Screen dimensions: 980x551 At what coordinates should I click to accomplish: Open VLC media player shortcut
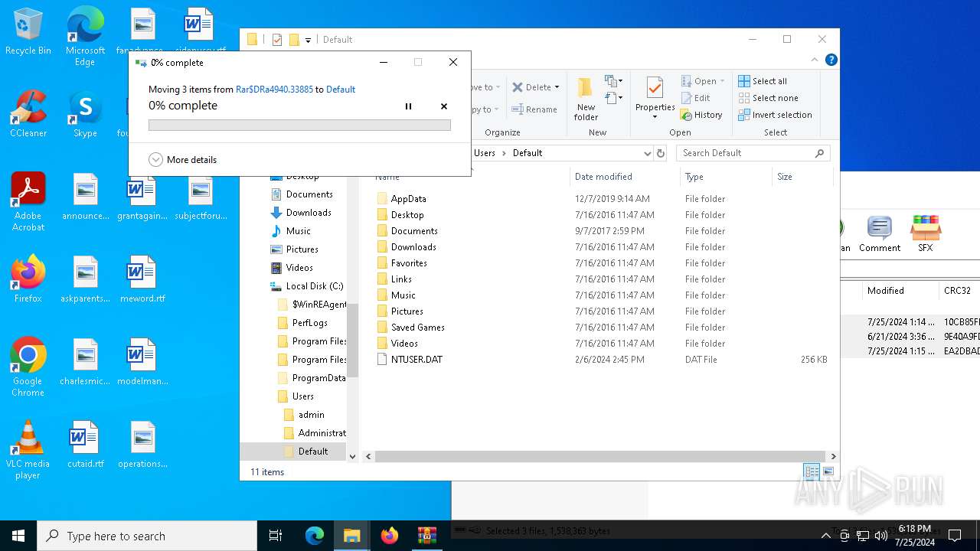(28, 450)
